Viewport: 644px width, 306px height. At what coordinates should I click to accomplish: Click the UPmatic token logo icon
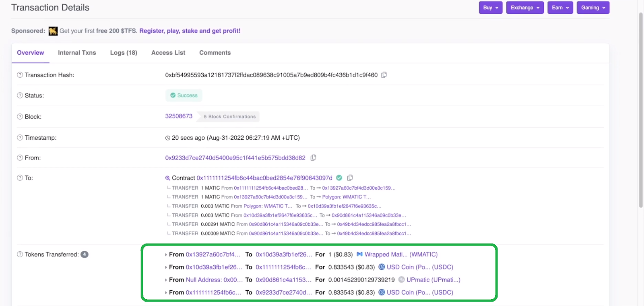(401, 280)
